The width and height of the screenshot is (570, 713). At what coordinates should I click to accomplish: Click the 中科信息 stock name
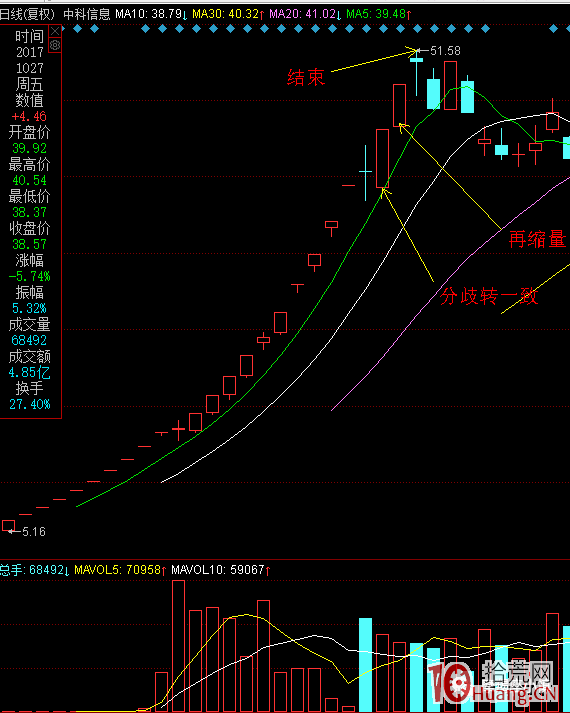[86, 14]
